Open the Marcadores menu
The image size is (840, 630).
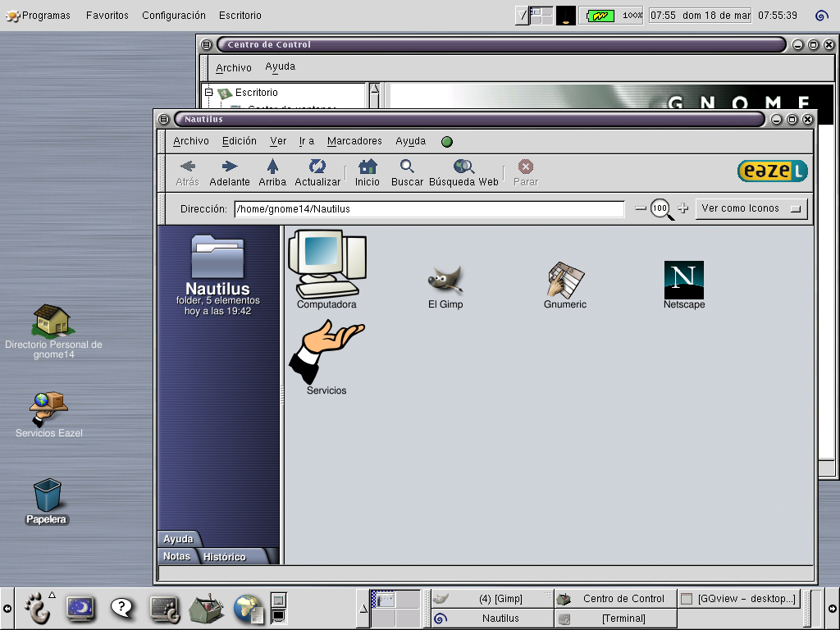[x=354, y=141]
